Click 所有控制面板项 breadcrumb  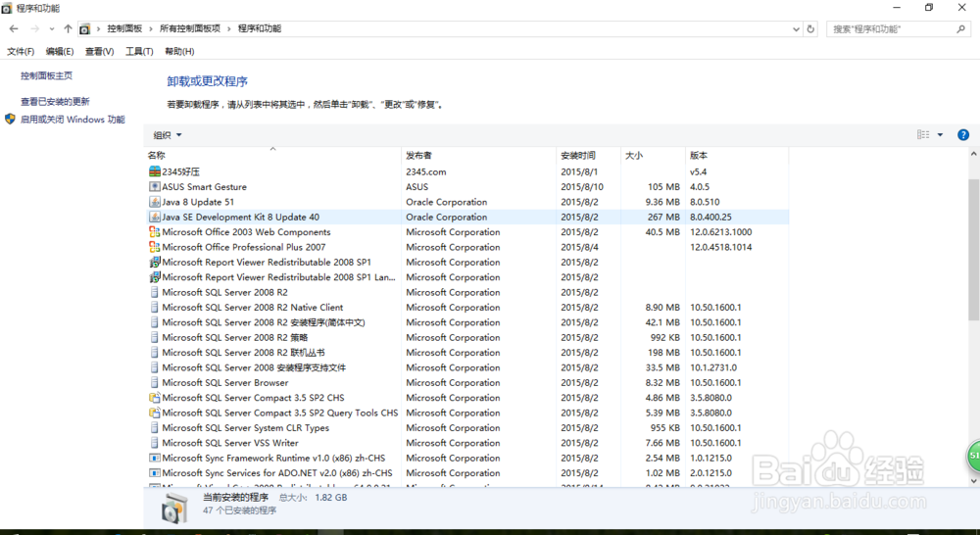click(x=190, y=28)
